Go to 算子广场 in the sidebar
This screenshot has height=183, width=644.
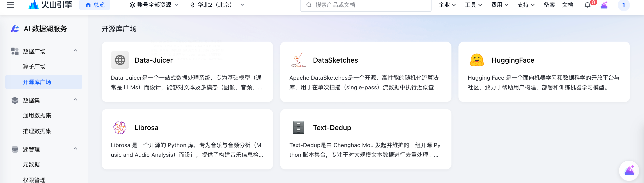(x=34, y=66)
